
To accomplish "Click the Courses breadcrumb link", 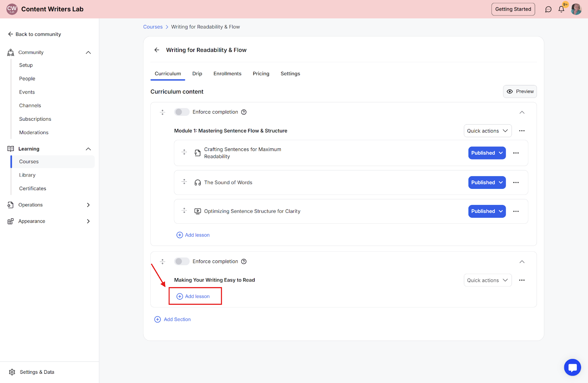I will pyautogui.click(x=153, y=27).
